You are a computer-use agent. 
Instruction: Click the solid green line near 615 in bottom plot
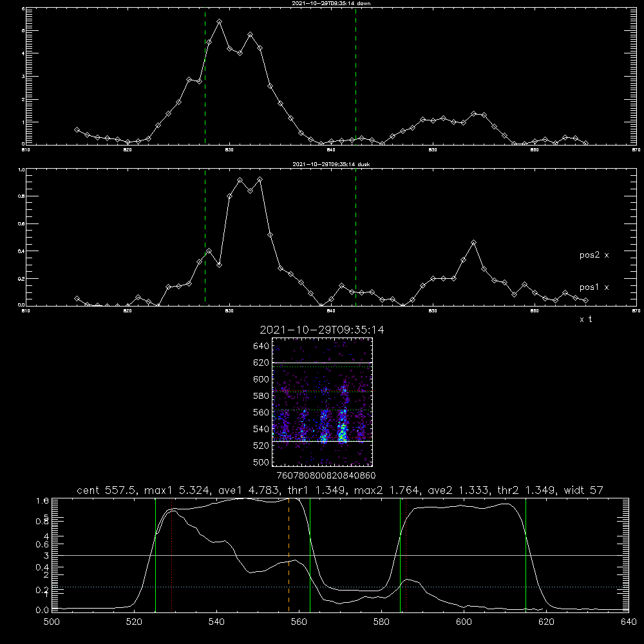coord(526,555)
